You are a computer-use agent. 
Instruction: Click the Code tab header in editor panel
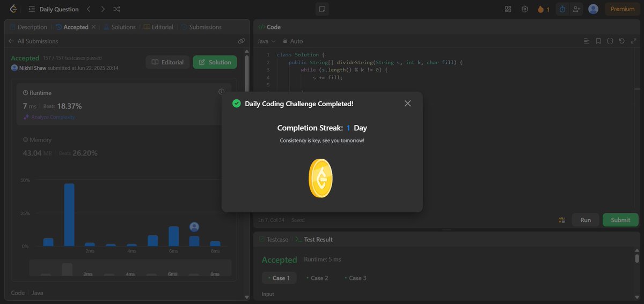[x=269, y=27]
